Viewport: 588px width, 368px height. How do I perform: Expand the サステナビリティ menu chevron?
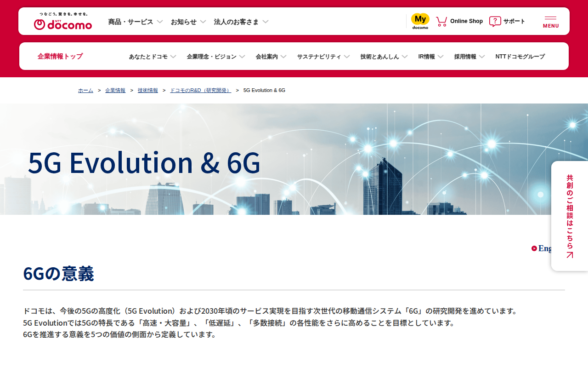coord(347,57)
